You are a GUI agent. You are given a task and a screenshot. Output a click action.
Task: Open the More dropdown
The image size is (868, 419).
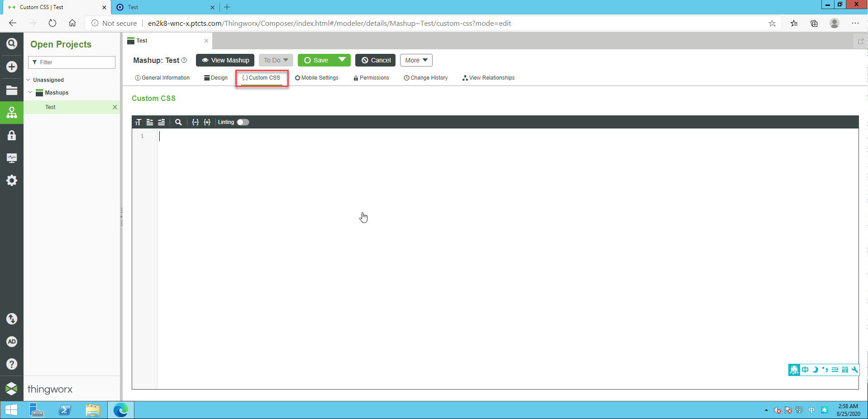pyautogui.click(x=415, y=60)
